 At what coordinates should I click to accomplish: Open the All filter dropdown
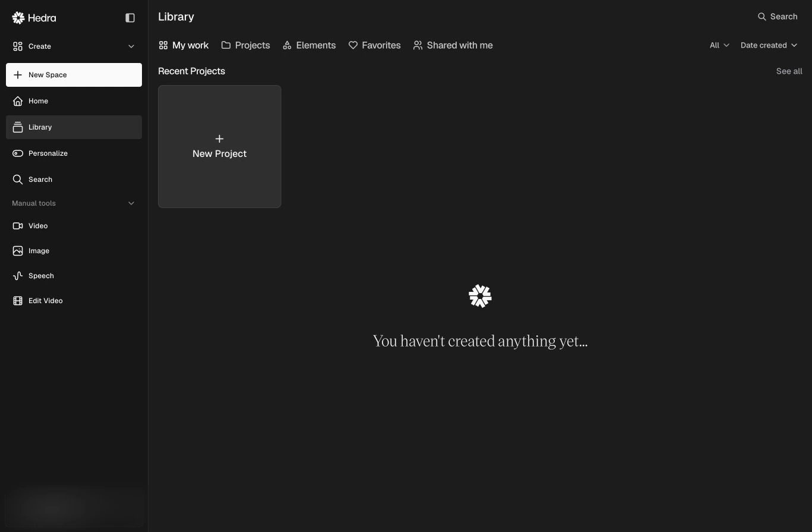pos(719,45)
